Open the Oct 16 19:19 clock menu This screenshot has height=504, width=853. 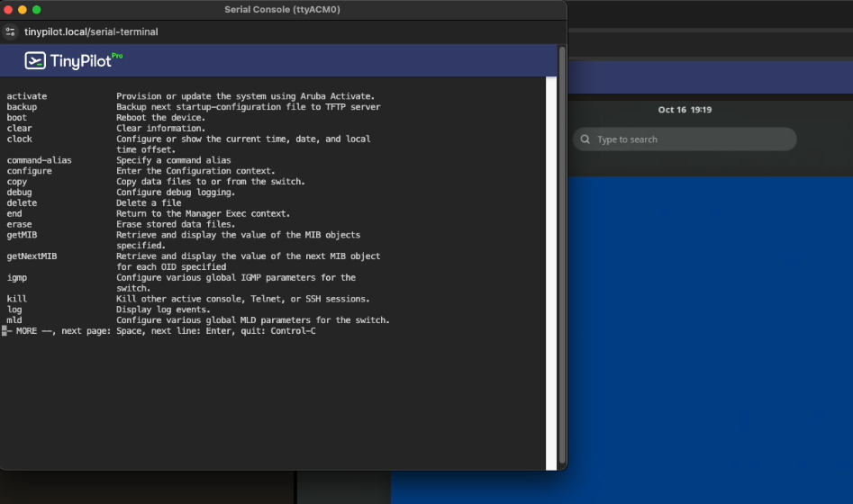(x=685, y=110)
